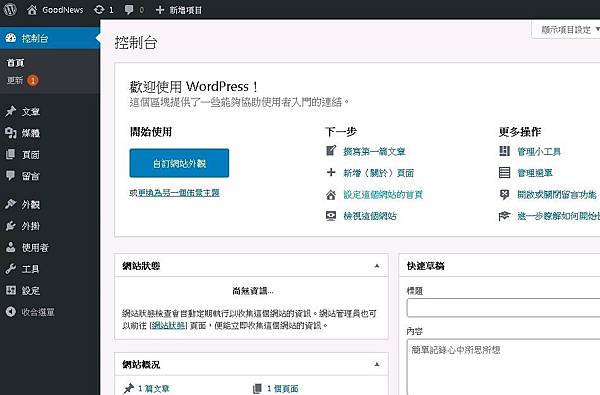The height and width of the screenshot is (395, 600).
Task: Click the plus icon beside 新增（關於）頁面
Action: click(331, 172)
